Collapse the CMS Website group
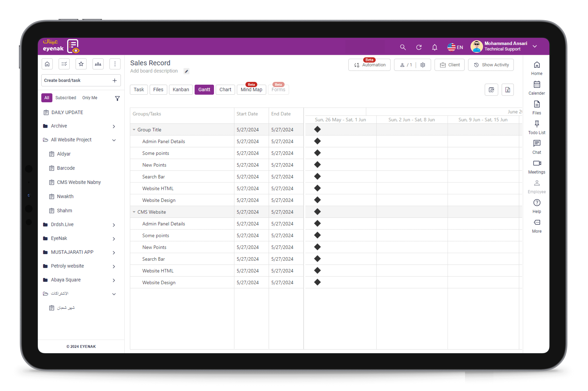Screen dimensions: 588x391 point(134,212)
